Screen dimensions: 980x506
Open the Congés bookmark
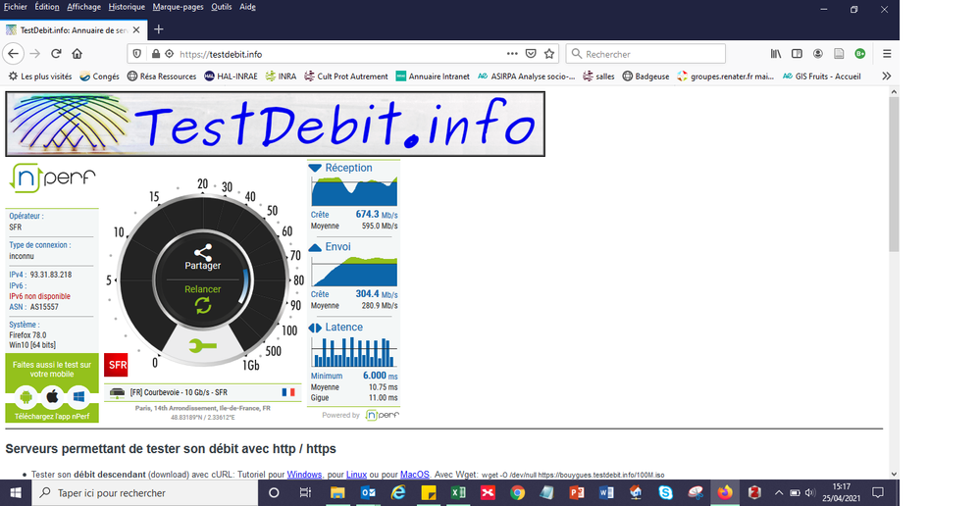(99, 76)
